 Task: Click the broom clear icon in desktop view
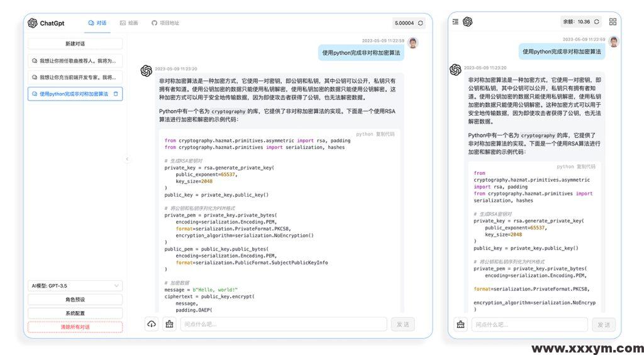[x=169, y=324]
